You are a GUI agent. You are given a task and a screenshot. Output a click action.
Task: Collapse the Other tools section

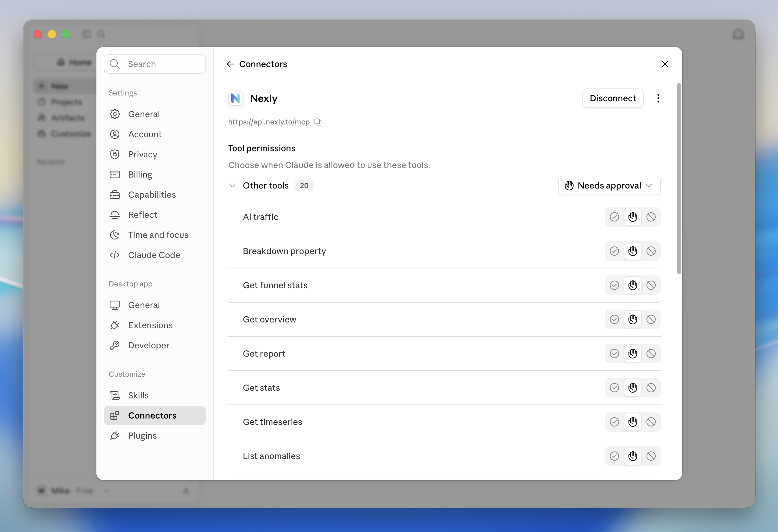[x=232, y=185]
